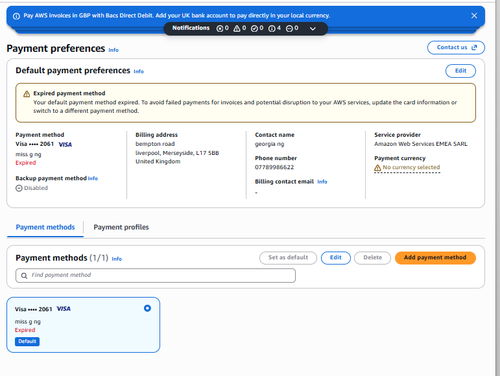This screenshot has height=376, width=500.
Task: Click the VISA logo next to Payment method
Action: pyautogui.click(x=65, y=144)
